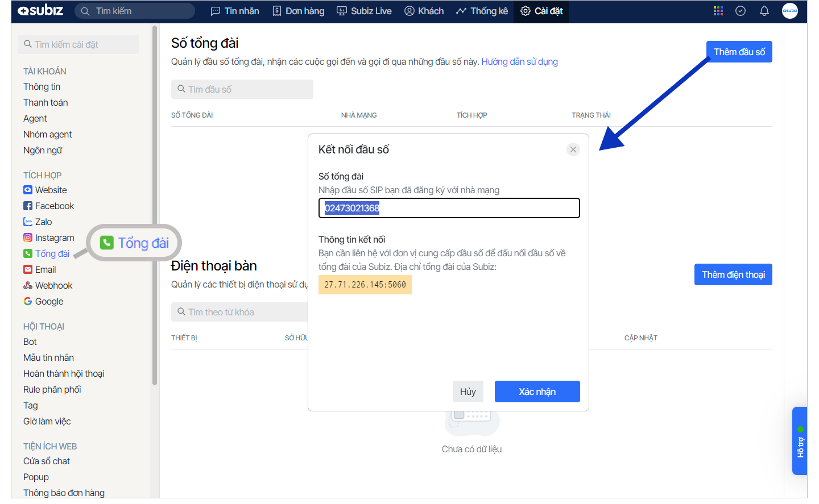Viewport: 819px width, 504px height.
Task: Click the Subiz logo
Action: (40, 11)
